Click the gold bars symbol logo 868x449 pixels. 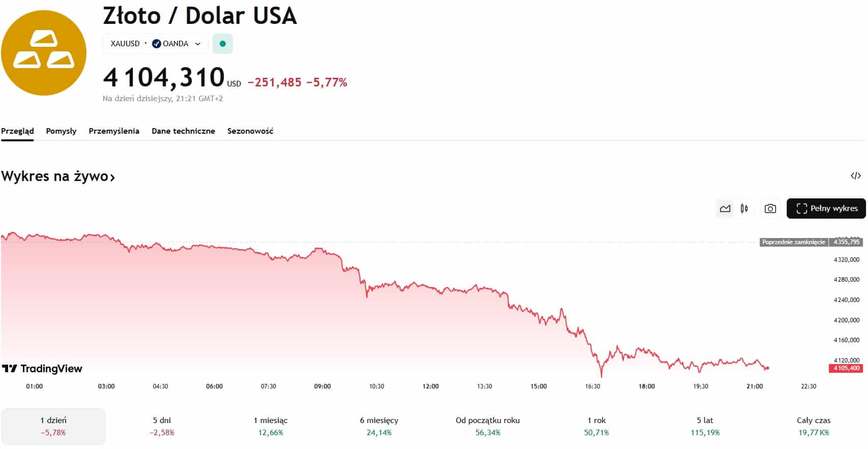click(x=44, y=53)
